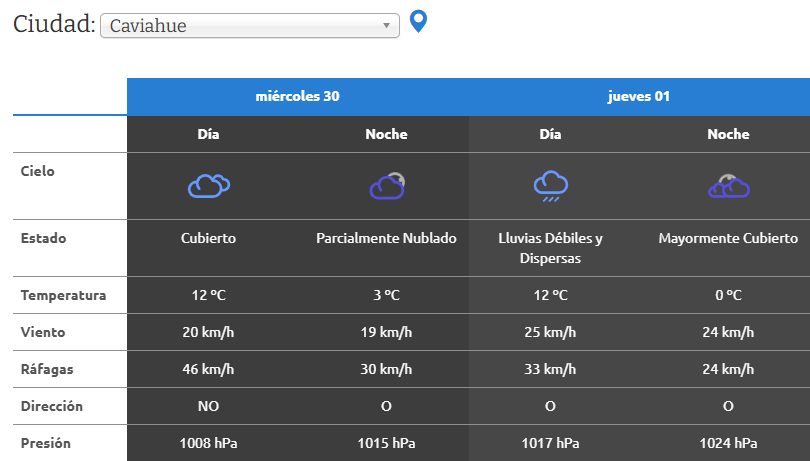Click the Parcialmente Nublado status text

386,239
